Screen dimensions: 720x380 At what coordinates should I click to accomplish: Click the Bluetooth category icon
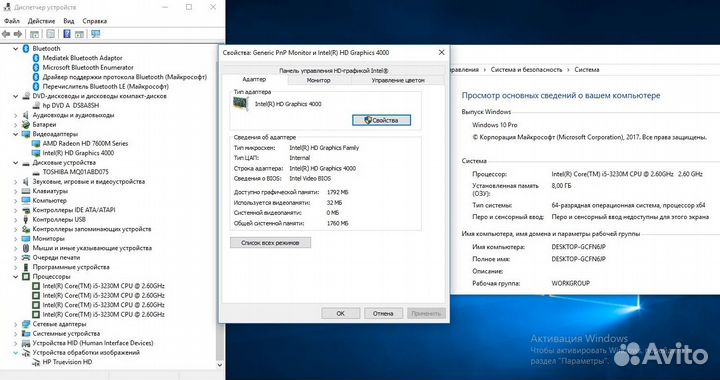pyautogui.click(x=26, y=48)
